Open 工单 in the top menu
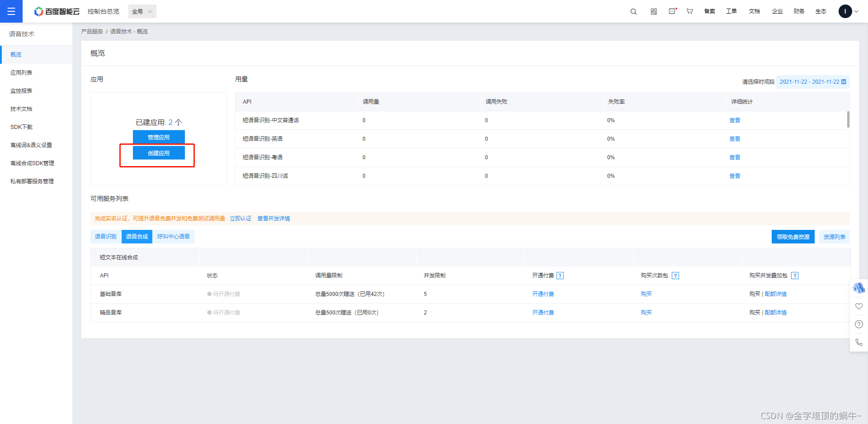The height and width of the screenshot is (424, 868). pos(731,11)
